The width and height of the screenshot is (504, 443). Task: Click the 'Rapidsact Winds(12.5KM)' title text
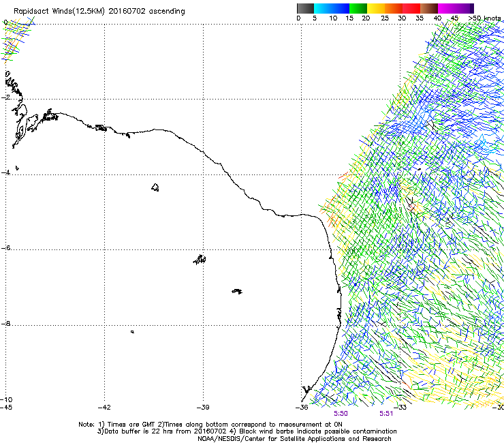[59, 12]
